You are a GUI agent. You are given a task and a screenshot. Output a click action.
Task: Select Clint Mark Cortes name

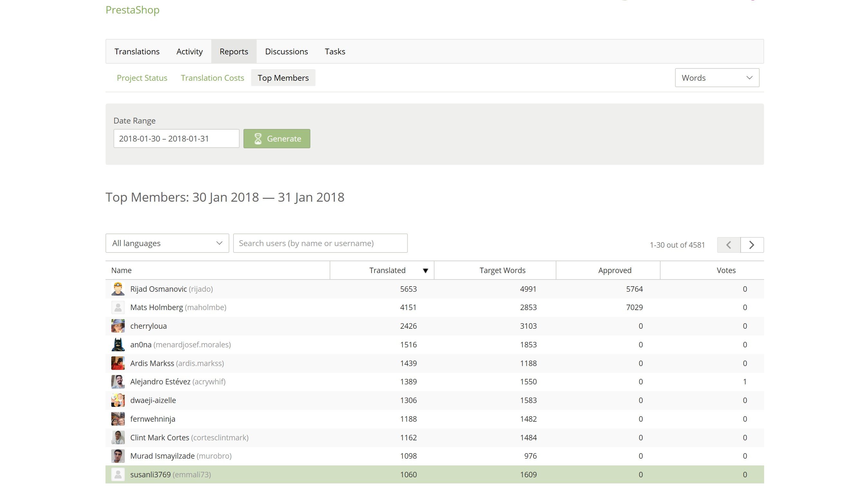coord(189,437)
